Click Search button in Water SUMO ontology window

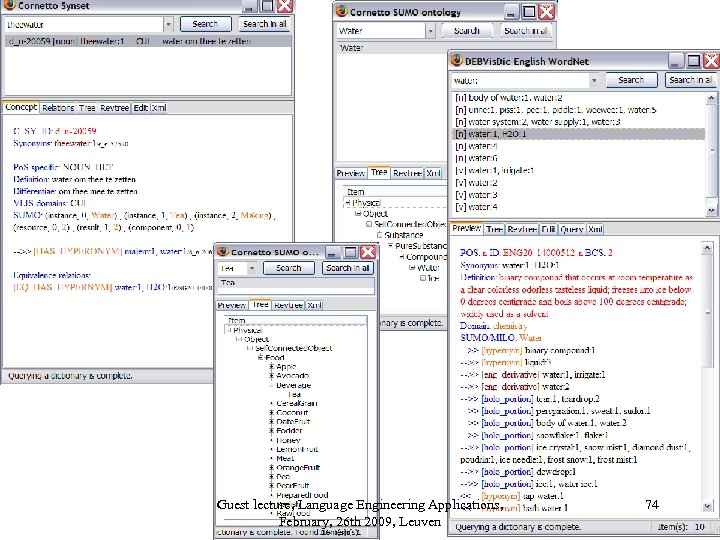pyautogui.click(x=467, y=31)
